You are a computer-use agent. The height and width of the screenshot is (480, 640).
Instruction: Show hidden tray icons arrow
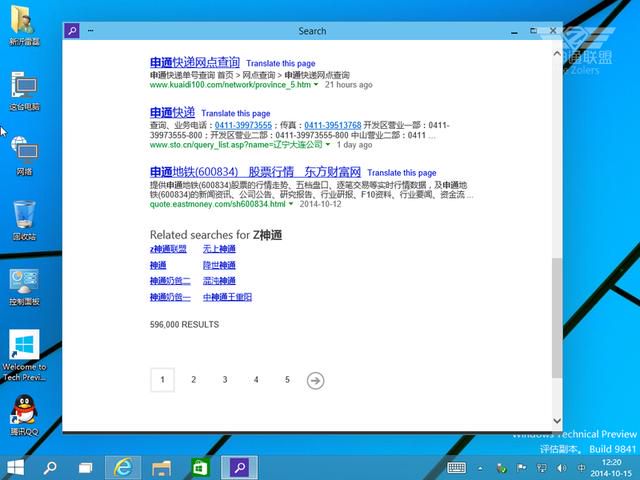pyautogui.click(x=480, y=468)
